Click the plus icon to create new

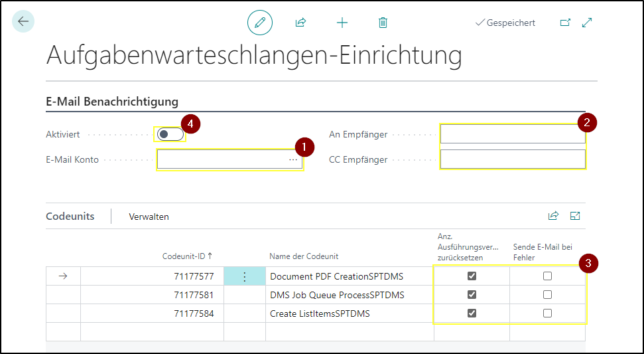pyautogui.click(x=342, y=23)
